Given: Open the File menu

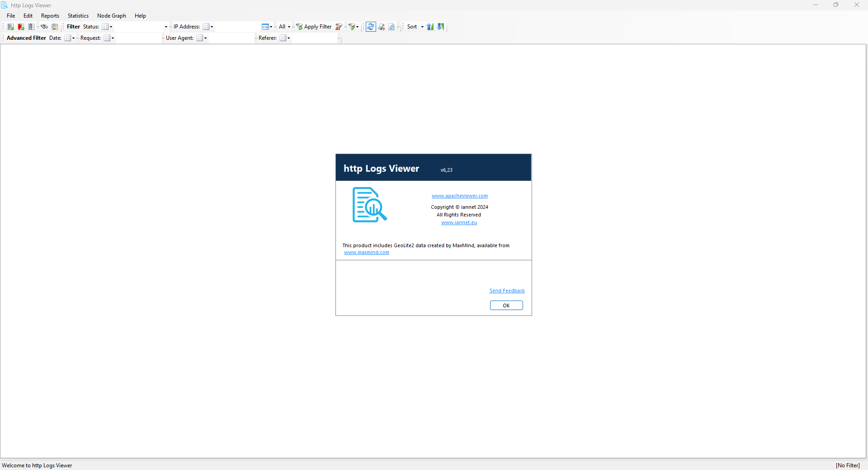Looking at the screenshot, I should pyautogui.click(x=11, y=16).
